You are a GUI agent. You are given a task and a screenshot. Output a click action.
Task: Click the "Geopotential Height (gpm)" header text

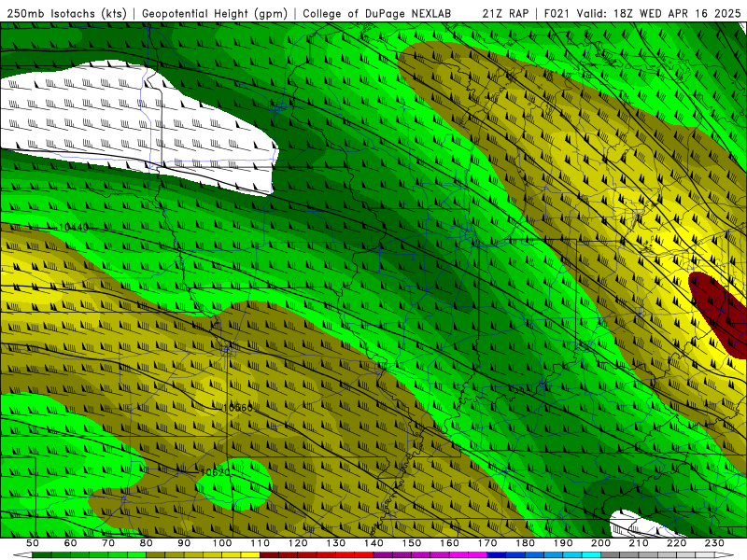[x=215, y=13]
